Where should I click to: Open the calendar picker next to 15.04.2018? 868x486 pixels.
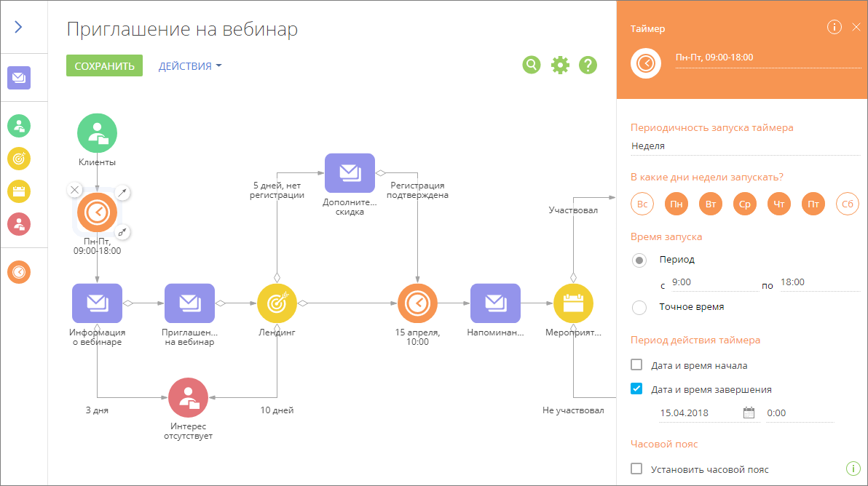pyautogui.click(x=749, y=413)
